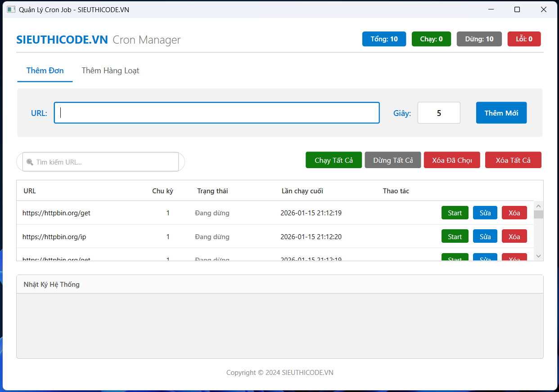Screen dimensions: 559x392
Task: Click the Tổng: 10 status badge
Action: pos(384,39)
